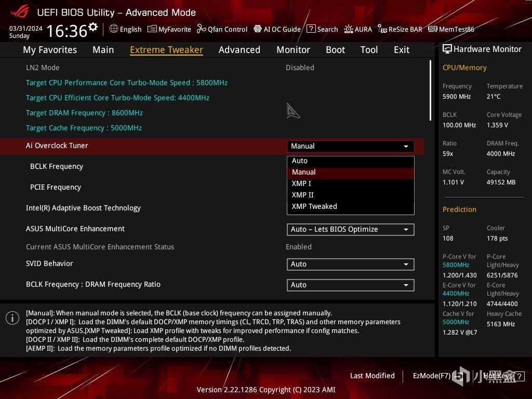The width and height of the screenshot is (532, 399).
Task: Click Target CPU Efficient Core Turbo-Mode Speed text
Action: [117, 98]
